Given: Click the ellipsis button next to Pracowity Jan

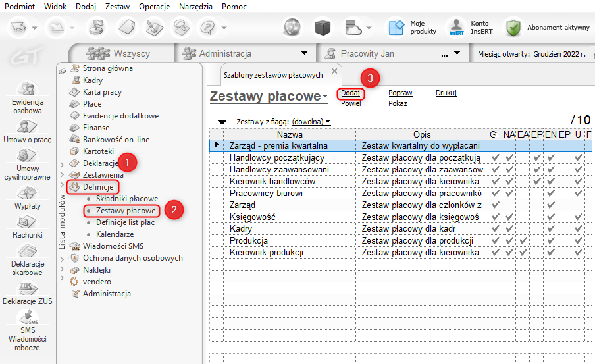Looking at the screenshot, I should coord(444,54).
